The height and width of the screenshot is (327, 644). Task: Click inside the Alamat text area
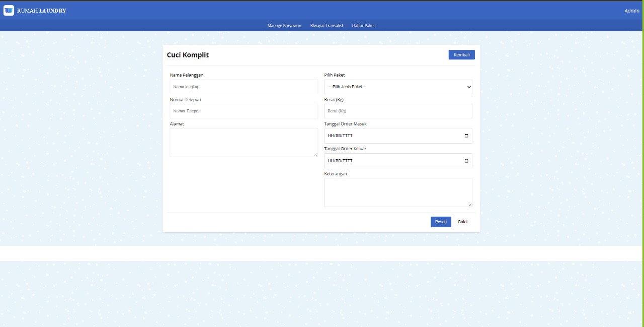[x=244, y=141]
